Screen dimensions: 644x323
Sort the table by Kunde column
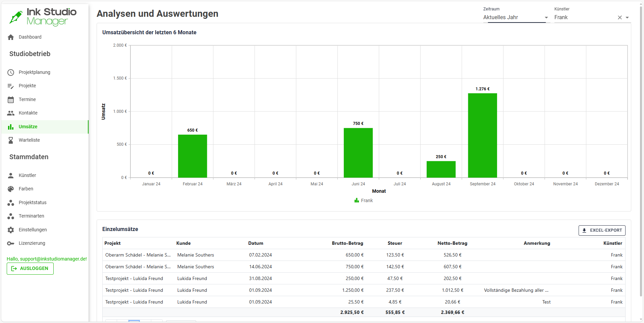183,243
